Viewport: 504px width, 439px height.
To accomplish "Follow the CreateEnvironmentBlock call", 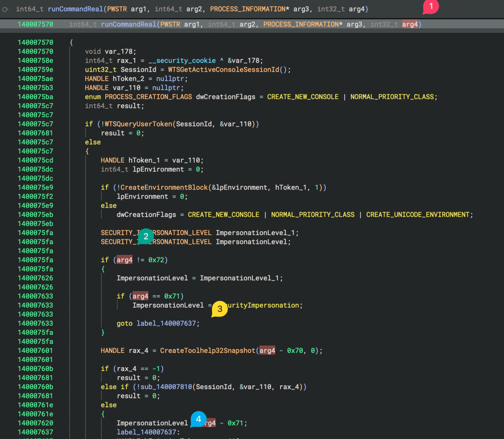I will pyautogui.click(x=164, y=187).
